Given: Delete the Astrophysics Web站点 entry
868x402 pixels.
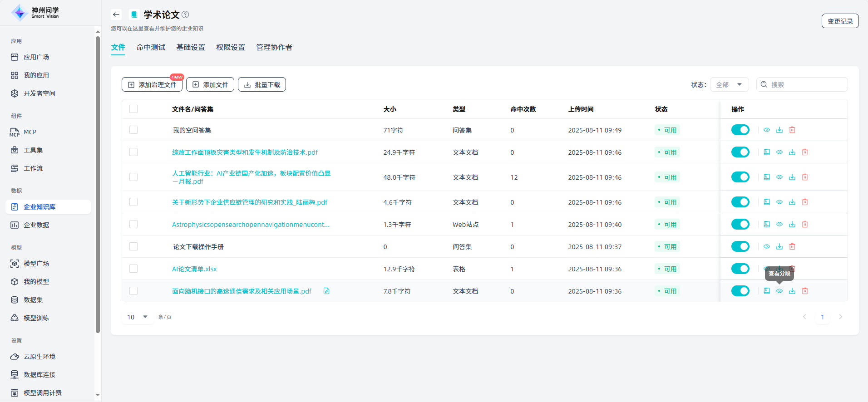Looking at the screenshot, I should point(805,224).
